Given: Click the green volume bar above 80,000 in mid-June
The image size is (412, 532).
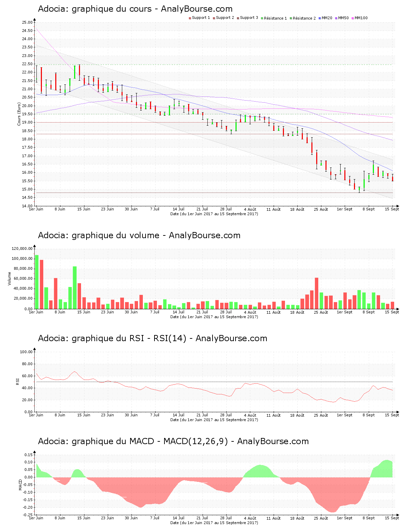Looking at the screenshot, I should coord(75,288).
